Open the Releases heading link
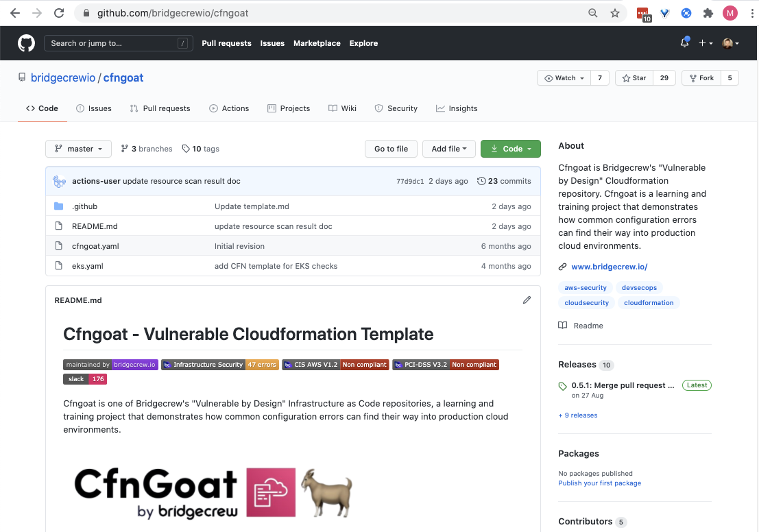 tap(577, 365)
